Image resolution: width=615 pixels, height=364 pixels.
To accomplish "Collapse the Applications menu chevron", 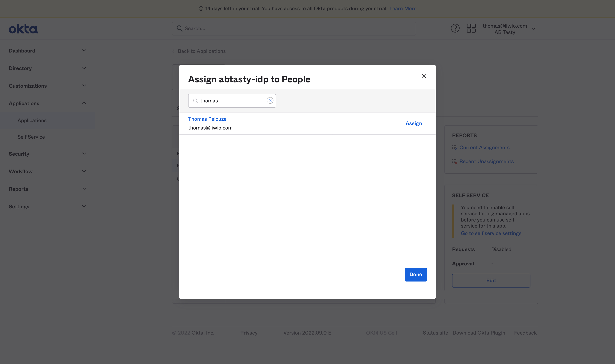I will 84,103.
